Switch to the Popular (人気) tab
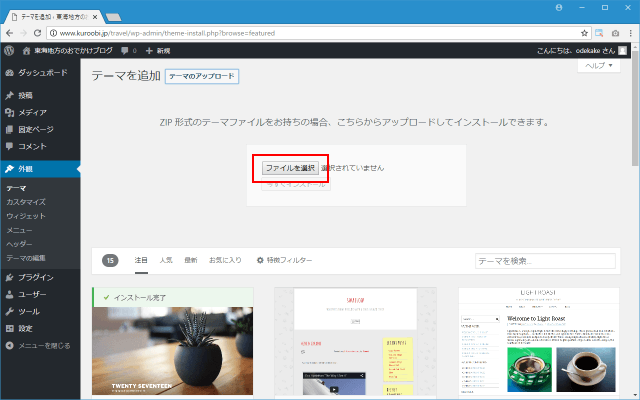Image resolution: width=640 pixels, height=400 pixels. tap(166, 260)
